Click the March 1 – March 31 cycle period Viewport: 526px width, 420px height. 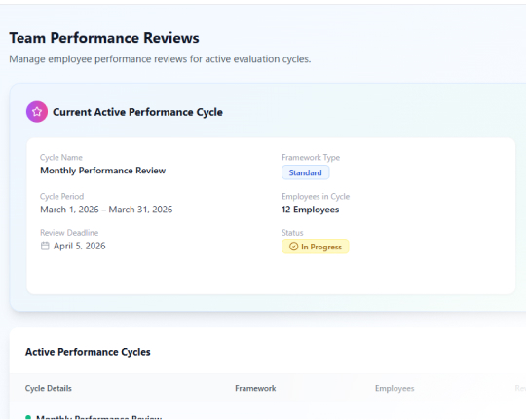[x=106, y=210]
